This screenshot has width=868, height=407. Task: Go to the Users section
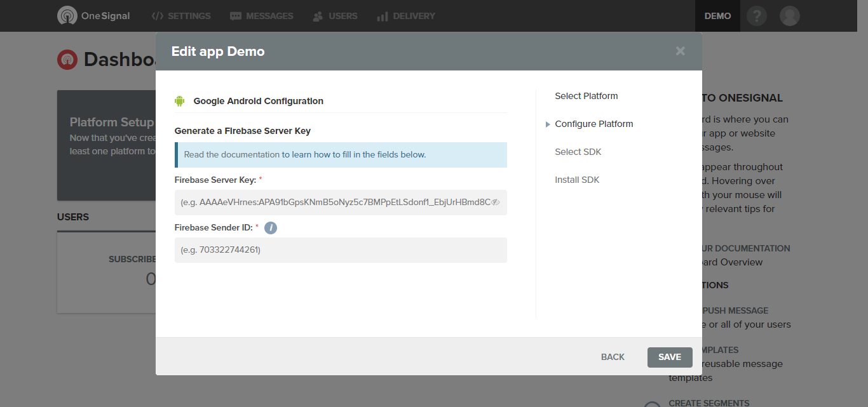(335, 16)
